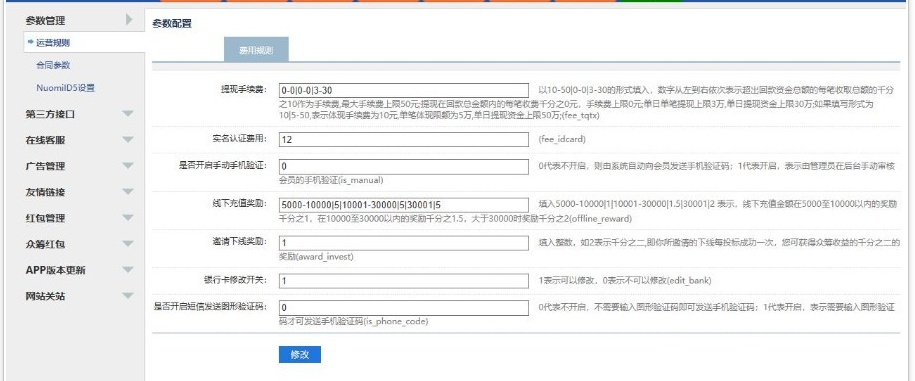Viewport: 915px width, 381px height.
Task: Focus the 是否开启手动手机验证 input field
Action: point(404,166)
